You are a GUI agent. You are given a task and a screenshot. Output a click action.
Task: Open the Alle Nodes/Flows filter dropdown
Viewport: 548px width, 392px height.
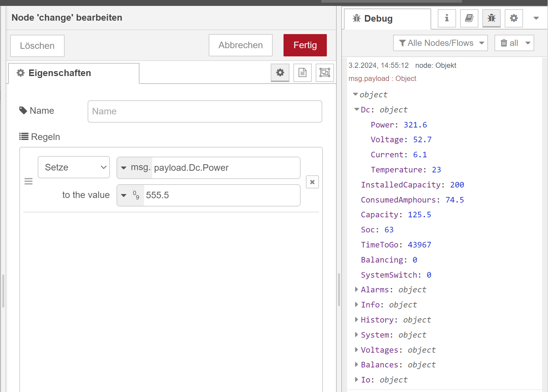(x=440, y=43)
